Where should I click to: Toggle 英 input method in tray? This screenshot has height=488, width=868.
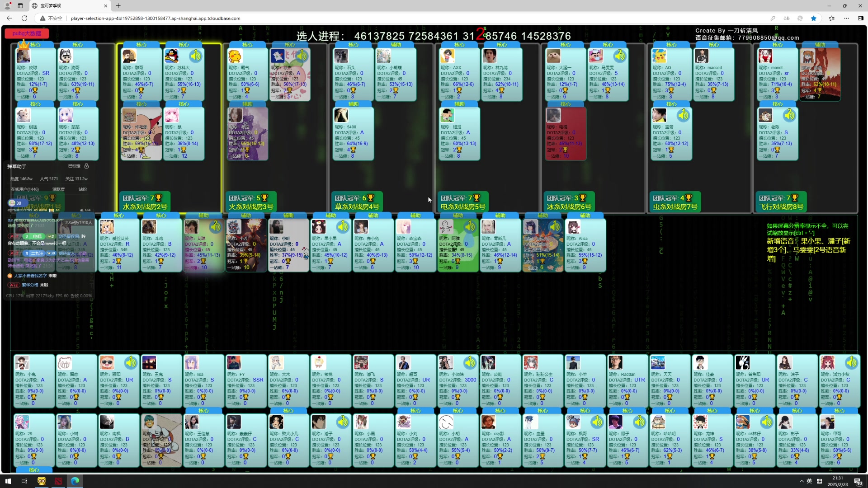(x=809, y=481)
